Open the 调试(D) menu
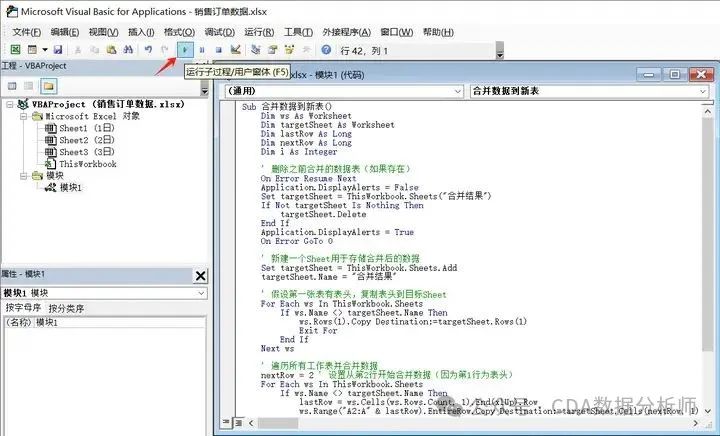 click(x=219, y=32)
